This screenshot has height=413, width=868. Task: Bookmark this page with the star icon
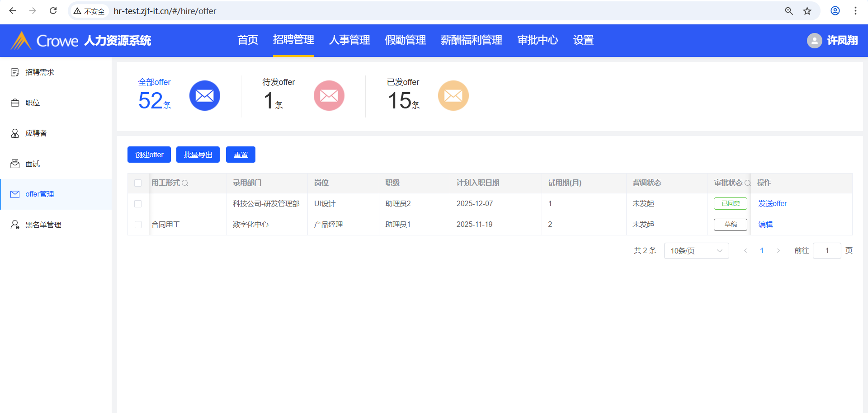pyautogui.click(x=807, y=11)
